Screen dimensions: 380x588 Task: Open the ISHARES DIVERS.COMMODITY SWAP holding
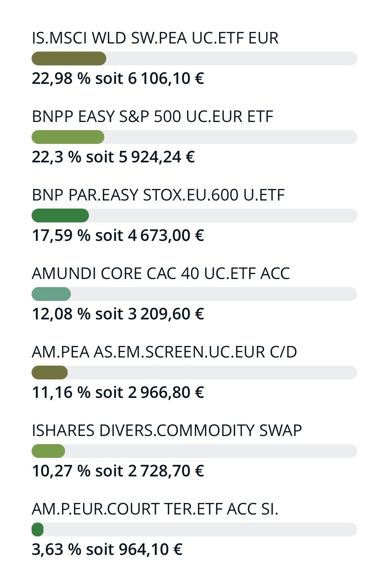[167, 431]
